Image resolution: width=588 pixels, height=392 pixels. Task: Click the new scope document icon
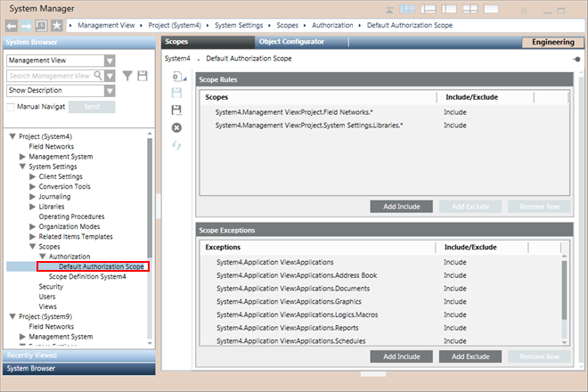tap(176, 78)
